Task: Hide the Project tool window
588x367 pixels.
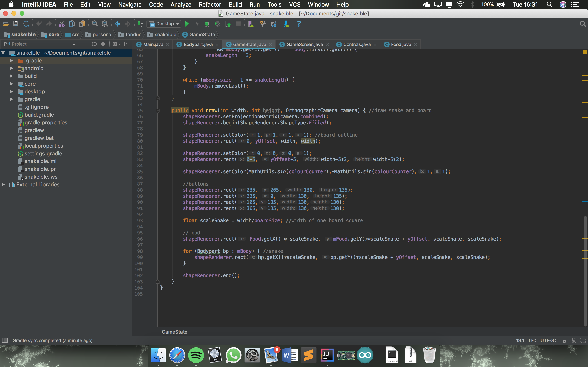Action: click(126, 44)
